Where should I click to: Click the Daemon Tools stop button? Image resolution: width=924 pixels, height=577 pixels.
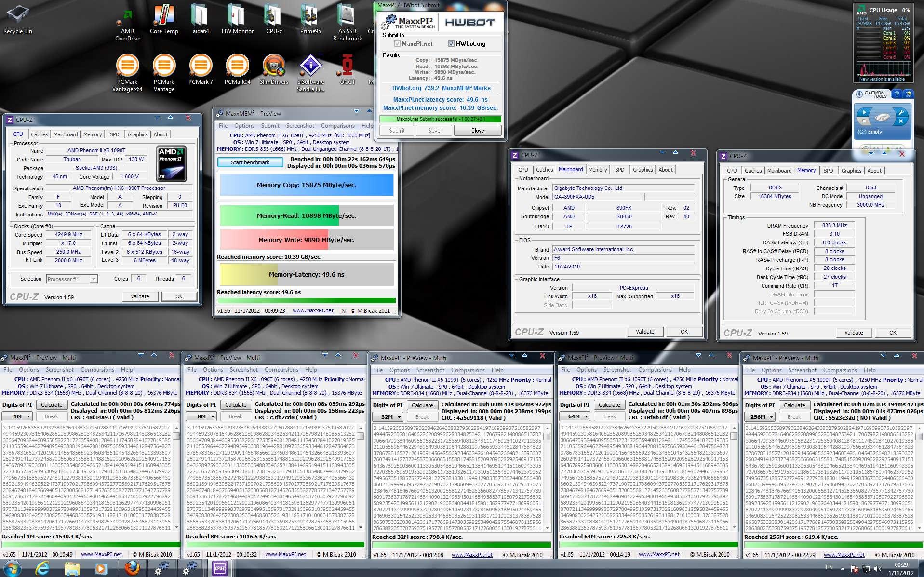pos(863,121)
